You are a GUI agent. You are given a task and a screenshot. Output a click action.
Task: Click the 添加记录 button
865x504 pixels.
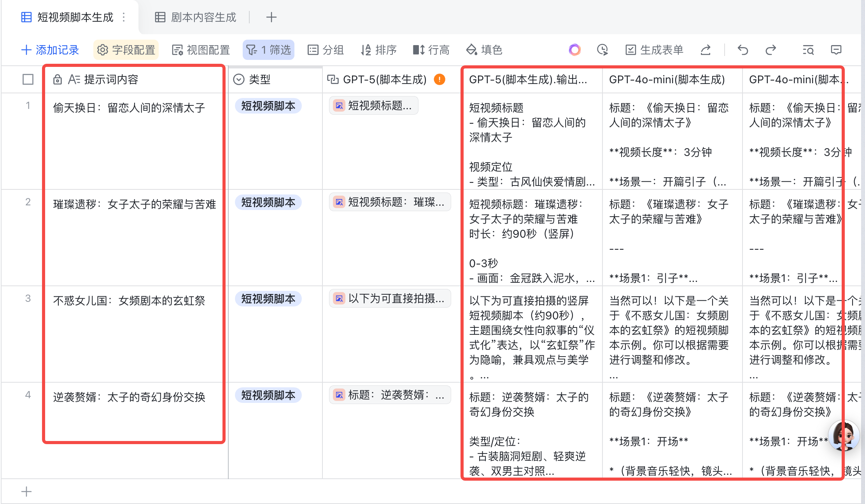(x=50, y=50)
